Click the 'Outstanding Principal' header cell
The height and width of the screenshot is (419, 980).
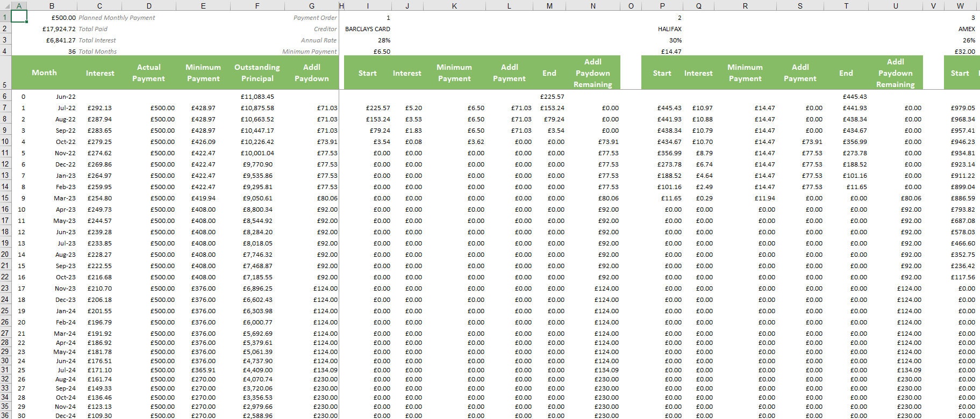257,73
